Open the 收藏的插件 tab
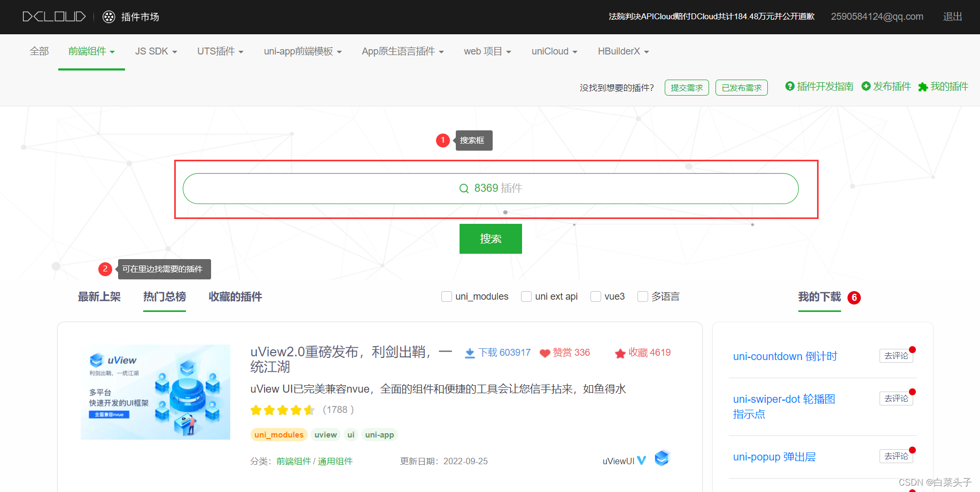 pos(235,297)
